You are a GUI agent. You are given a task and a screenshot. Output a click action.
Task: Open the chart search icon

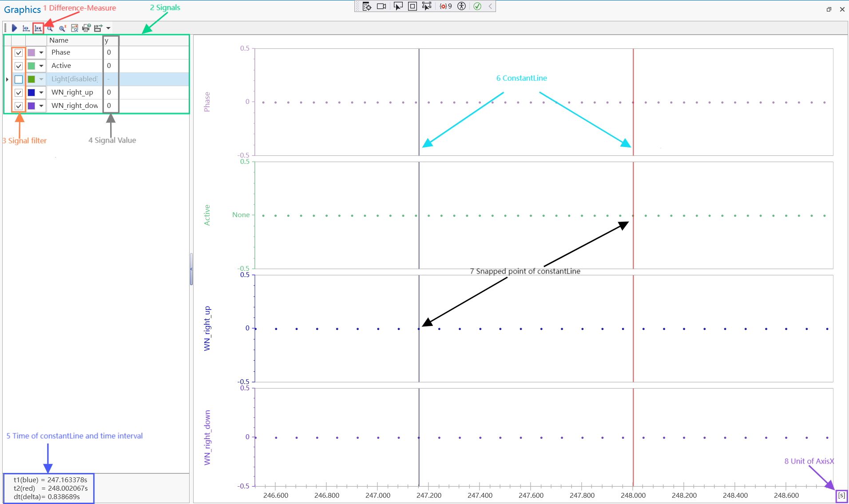[x=75, y=28]
